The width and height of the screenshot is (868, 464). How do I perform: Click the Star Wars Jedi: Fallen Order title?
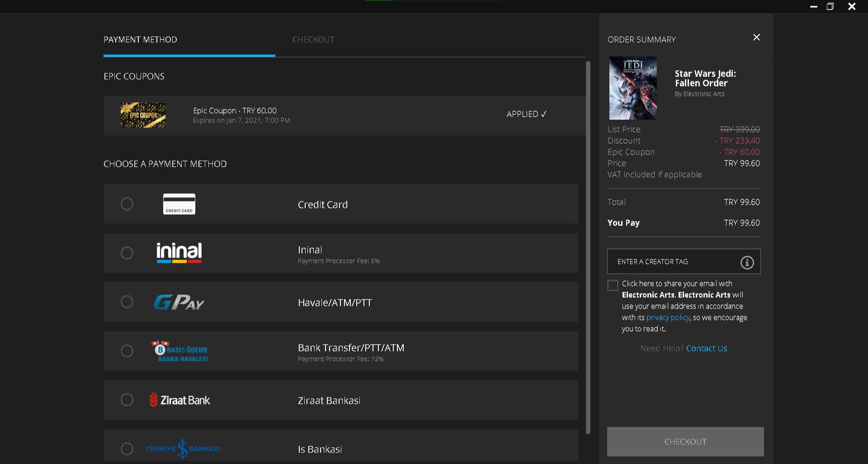coord(705,78)
